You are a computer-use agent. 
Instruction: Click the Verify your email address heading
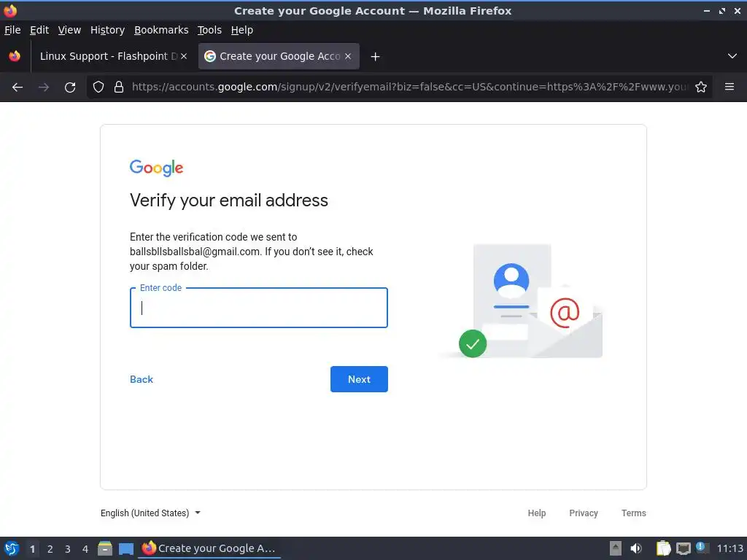[x=229, y=201]
